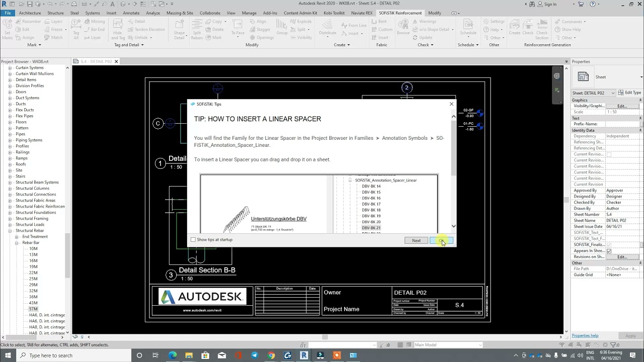Open Google Chrome from the taskbar

pos(271,355)
